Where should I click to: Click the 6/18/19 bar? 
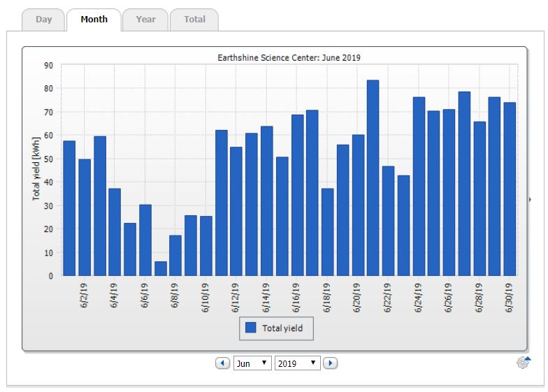tap(327, 232)
